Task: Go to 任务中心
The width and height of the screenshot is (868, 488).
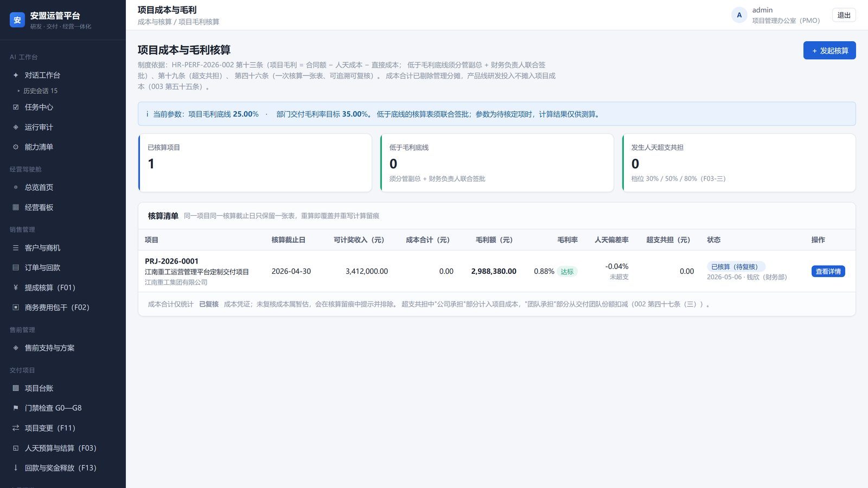Action: [63, 107]
